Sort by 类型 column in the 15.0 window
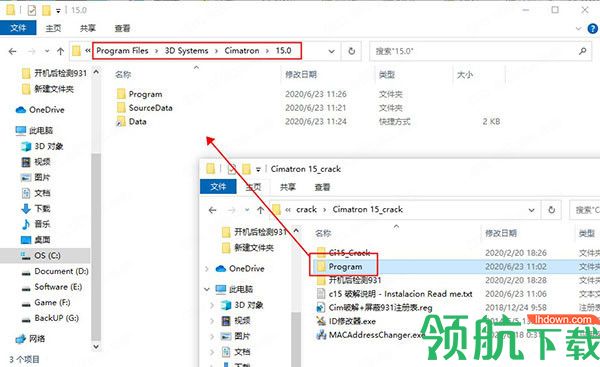Image resolution: width=600 pixels, height=367 pixels. click(x=386, y=75)
